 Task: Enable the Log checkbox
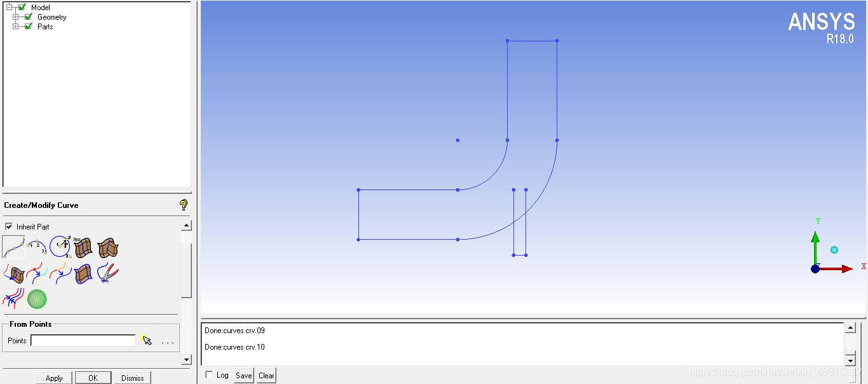click(x=209, y=375)
